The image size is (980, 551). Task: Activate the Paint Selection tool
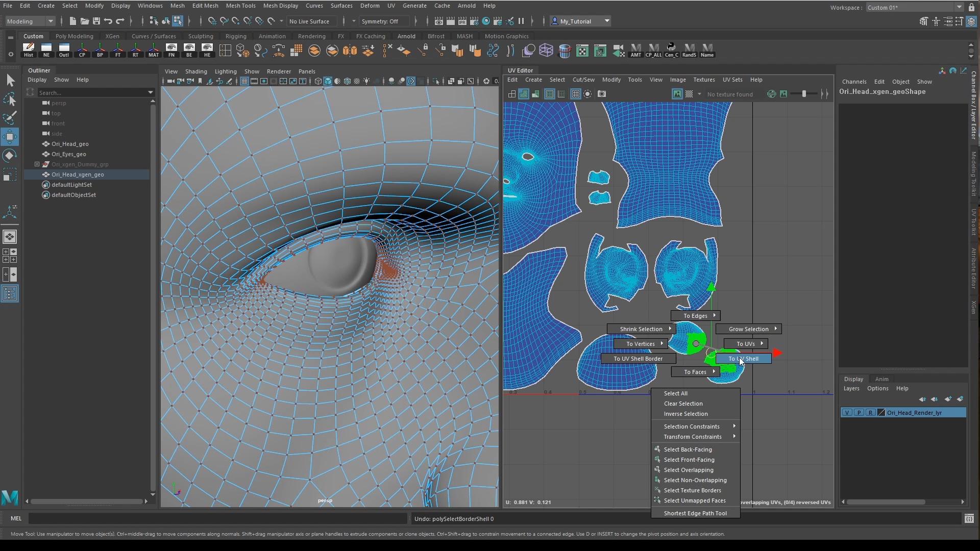[x=10, y=118]
